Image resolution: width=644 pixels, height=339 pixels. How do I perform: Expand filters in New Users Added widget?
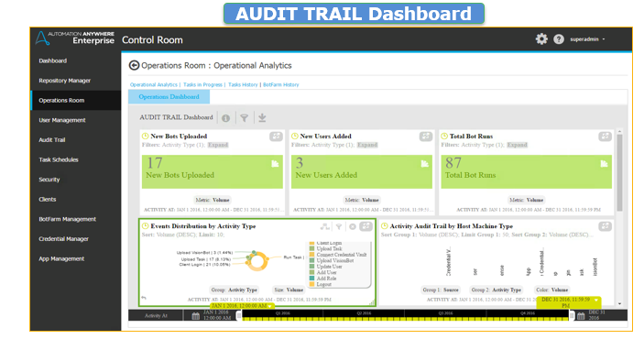367,145
